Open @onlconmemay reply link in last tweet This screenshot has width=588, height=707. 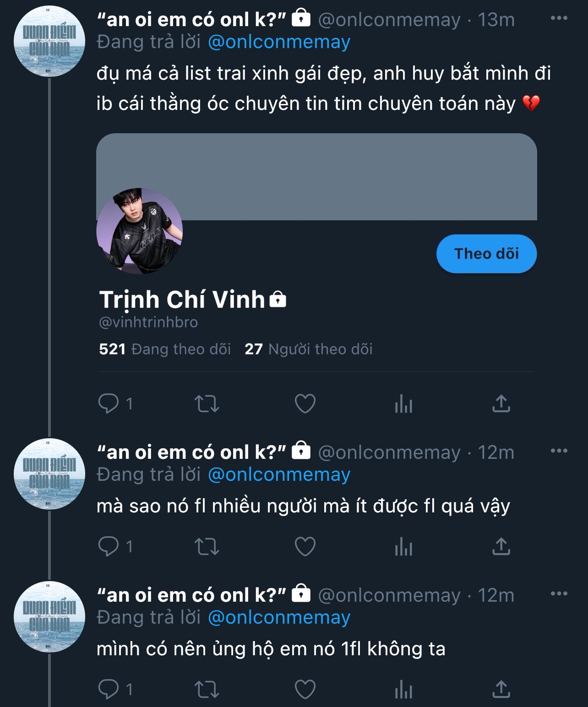(x=279, y=618)
